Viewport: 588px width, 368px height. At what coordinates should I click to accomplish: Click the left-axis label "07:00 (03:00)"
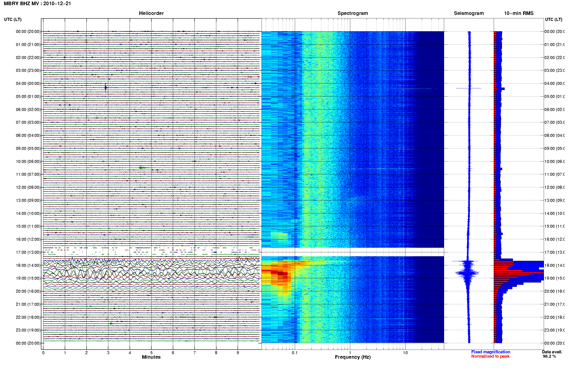tap(28, 122)
